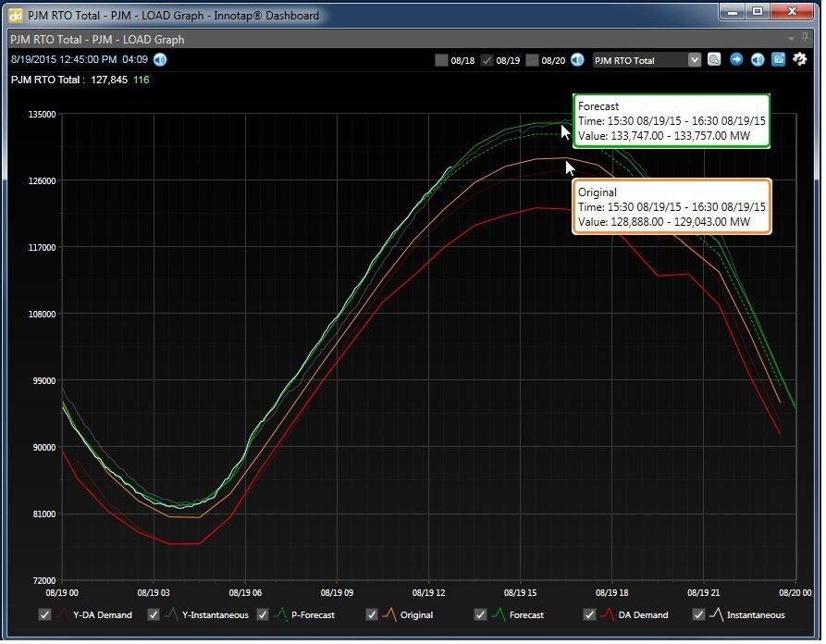Click the panel title 'PJM RTO Total - PJM - LOAD Graph'
The image size is (826, 644).
pyautogui.click(x=97, y=40)
